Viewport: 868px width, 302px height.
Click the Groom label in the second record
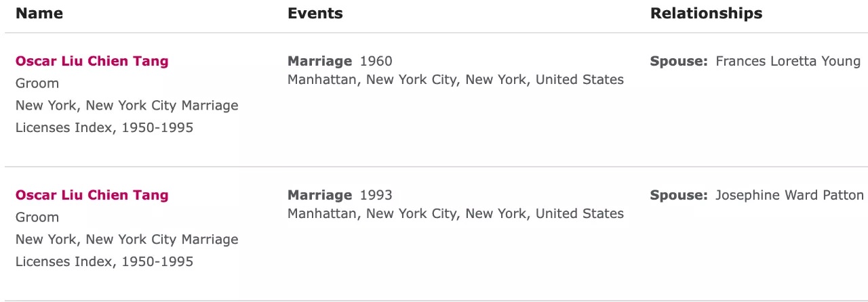[37, 217]
